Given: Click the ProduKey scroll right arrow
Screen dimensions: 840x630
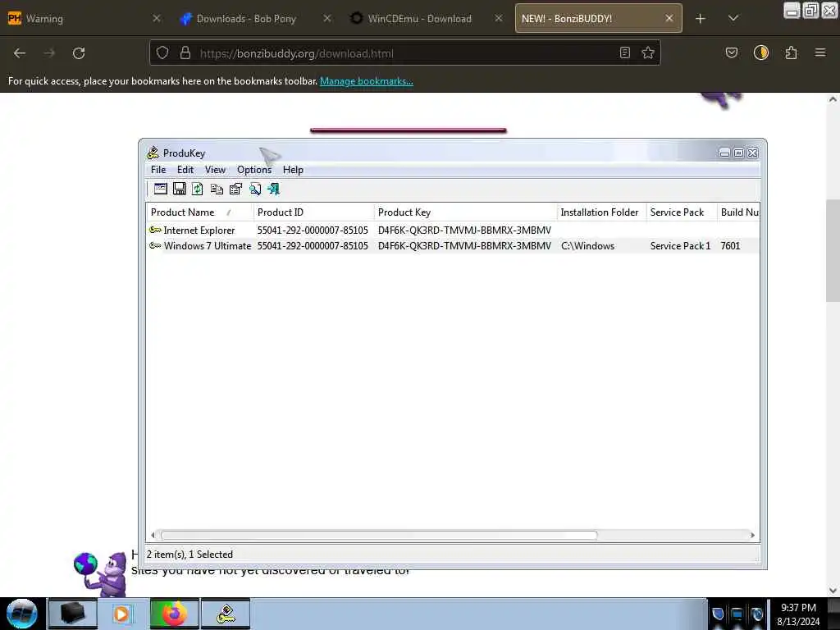Looking at the screenshot, I should pyautogui.click(x=753, y=535).
